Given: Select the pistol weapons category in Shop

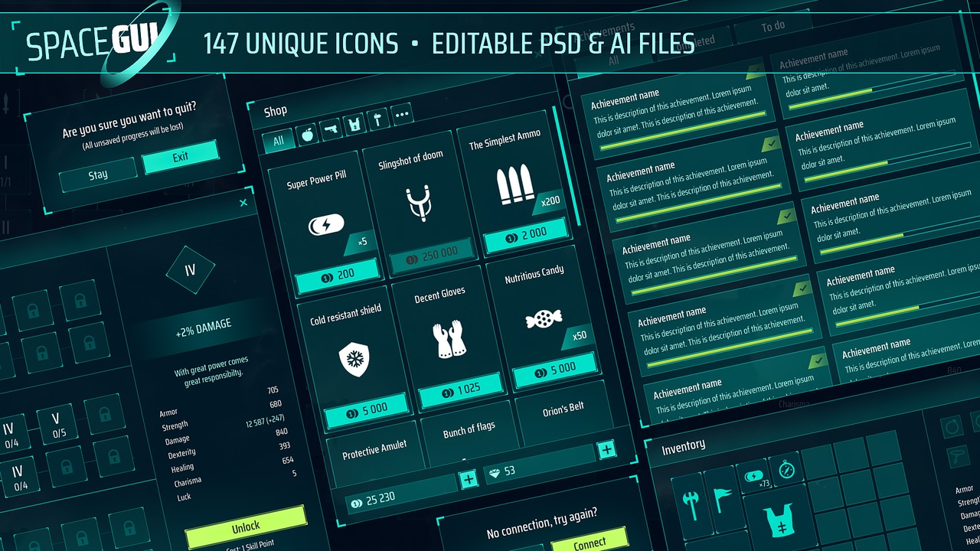Looking at the screenshot, I should (x=331, y=130).
